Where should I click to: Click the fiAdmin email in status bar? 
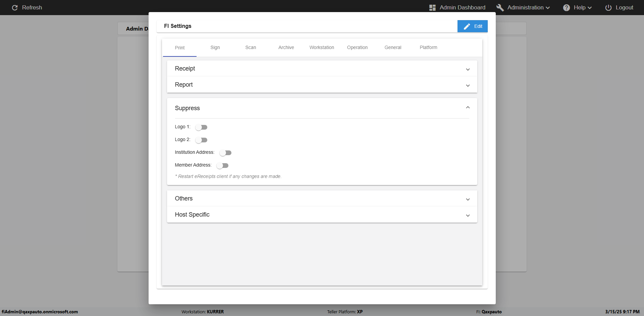click(x=40, y=312)
